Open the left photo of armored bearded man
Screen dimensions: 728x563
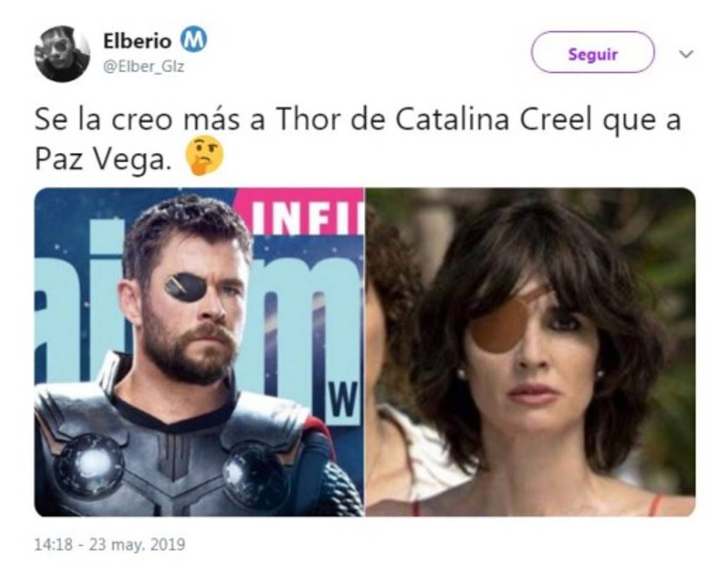(x=199, y=352)
